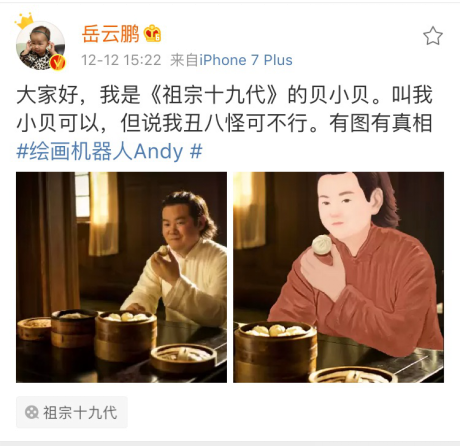461x447 pixels.
Task: Open the 祖宗十九代 movie tag button
Action: [72, 412]
